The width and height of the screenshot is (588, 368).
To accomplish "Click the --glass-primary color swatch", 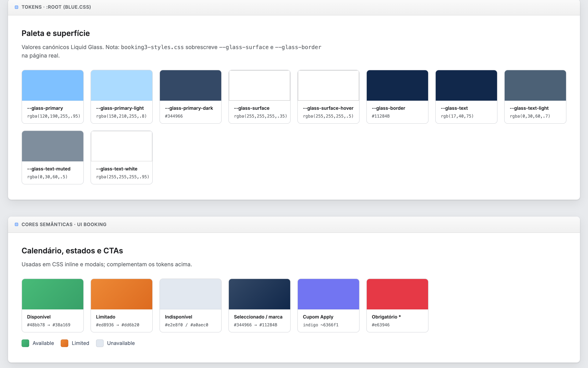I will pyautogui.click(x=53, y=85).
